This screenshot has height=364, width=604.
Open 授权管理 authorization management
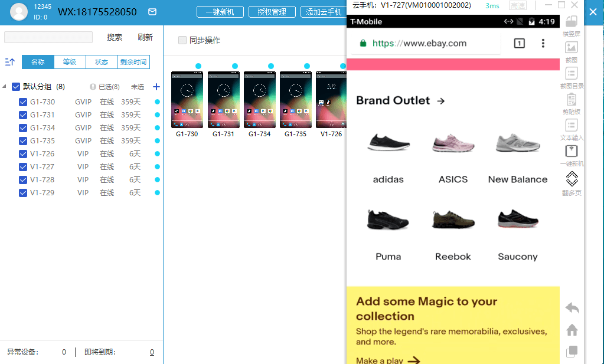tap(272, 12)
